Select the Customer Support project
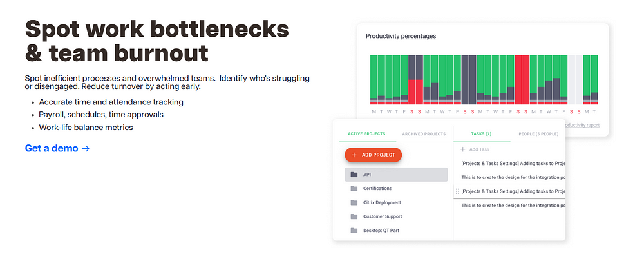This screenshot has height=259, width=644. tap(396, 216)
